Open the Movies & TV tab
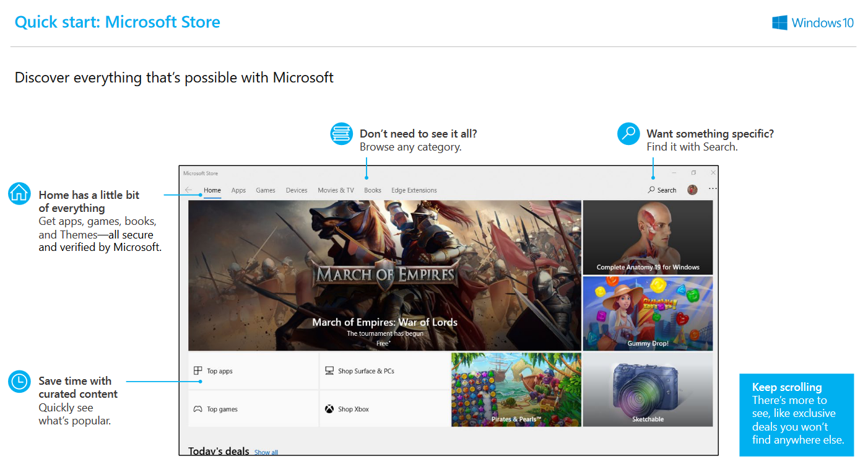868x469 pixels. pyautogui.click(x=336, y=190)
